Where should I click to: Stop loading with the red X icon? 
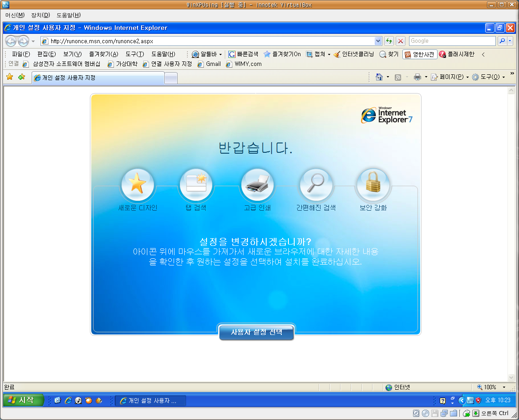[401, 41]
